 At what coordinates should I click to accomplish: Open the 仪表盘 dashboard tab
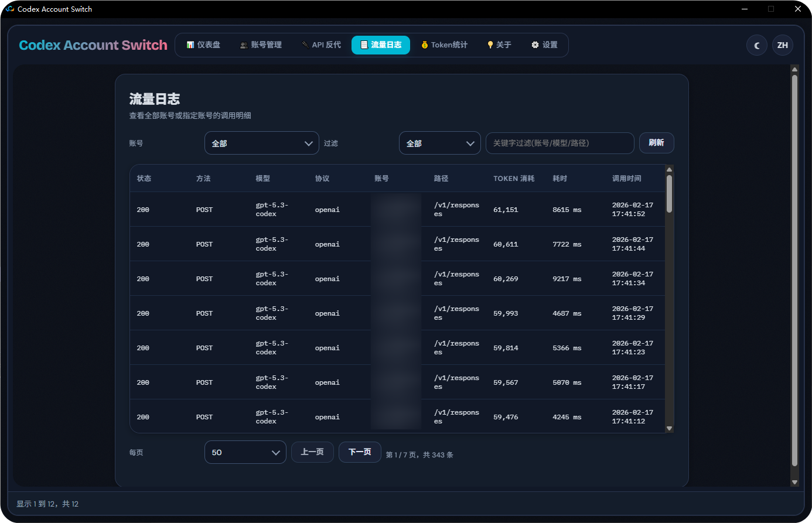[203, 45]
